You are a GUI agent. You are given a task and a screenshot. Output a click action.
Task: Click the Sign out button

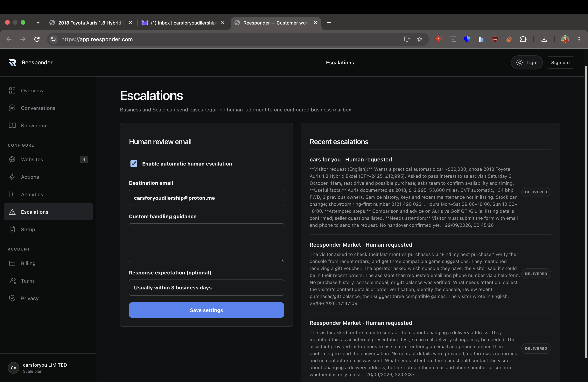560,62
